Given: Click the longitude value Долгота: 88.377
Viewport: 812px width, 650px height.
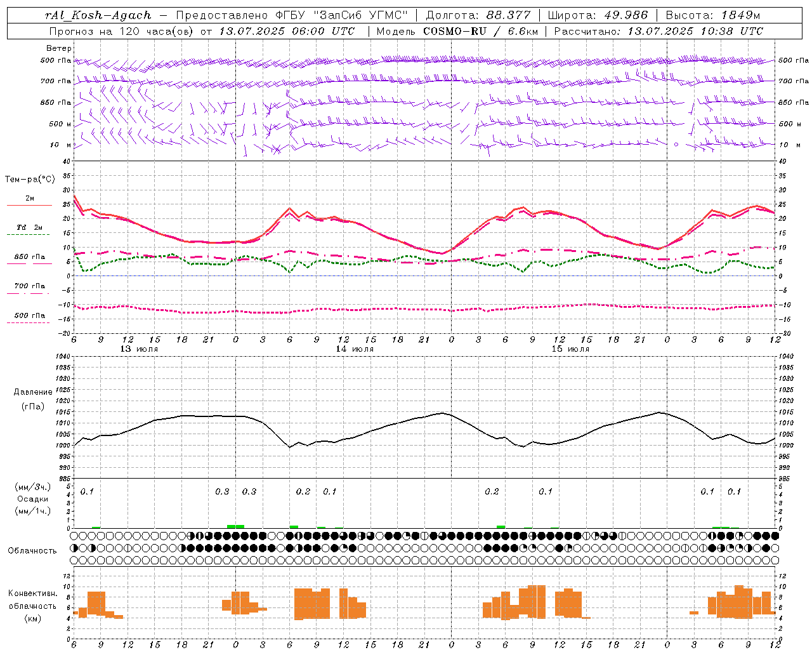Looking at the screenshot, I should click(478, 15).
